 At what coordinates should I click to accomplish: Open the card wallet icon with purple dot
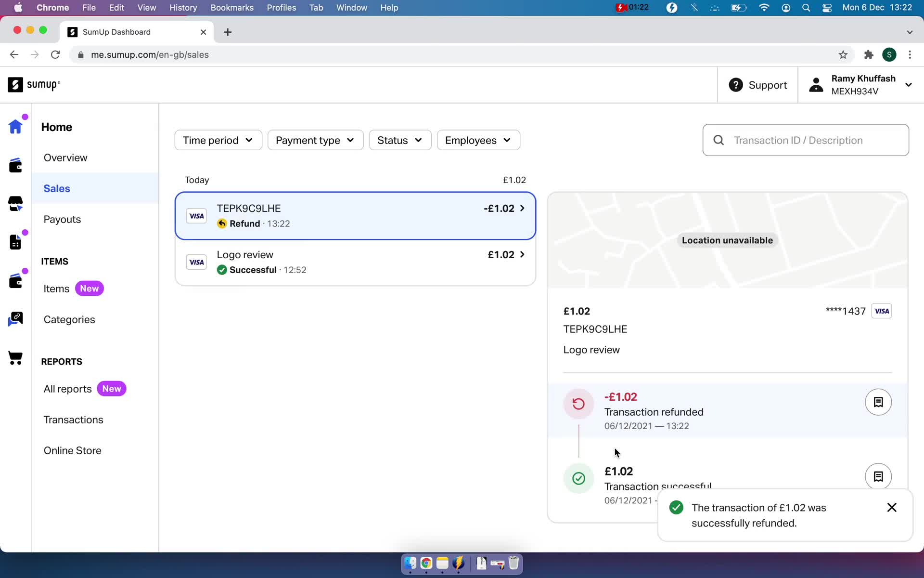click(15, 281)
